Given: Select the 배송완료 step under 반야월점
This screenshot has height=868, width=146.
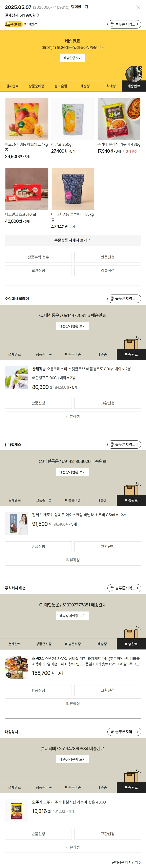Looking at the screenshot, I should coord(133,86).
